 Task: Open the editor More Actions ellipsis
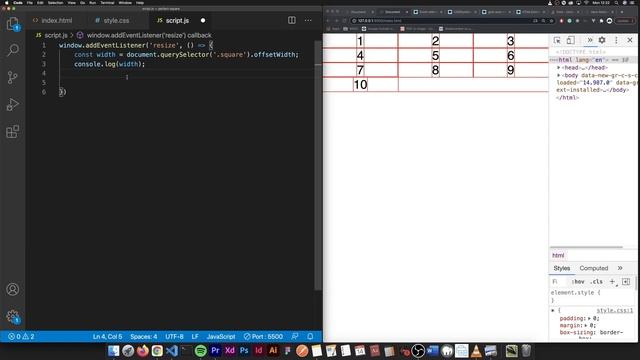pos(308,20)
